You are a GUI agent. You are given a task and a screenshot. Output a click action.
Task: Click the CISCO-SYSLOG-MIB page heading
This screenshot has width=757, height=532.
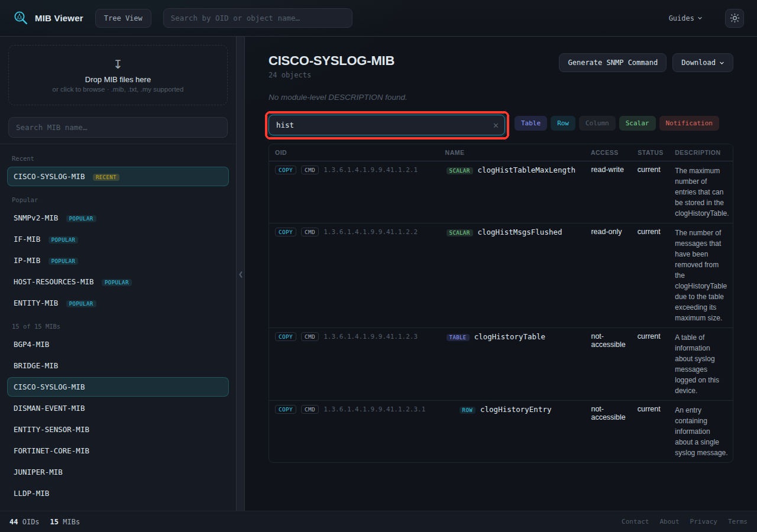(331, 61)
